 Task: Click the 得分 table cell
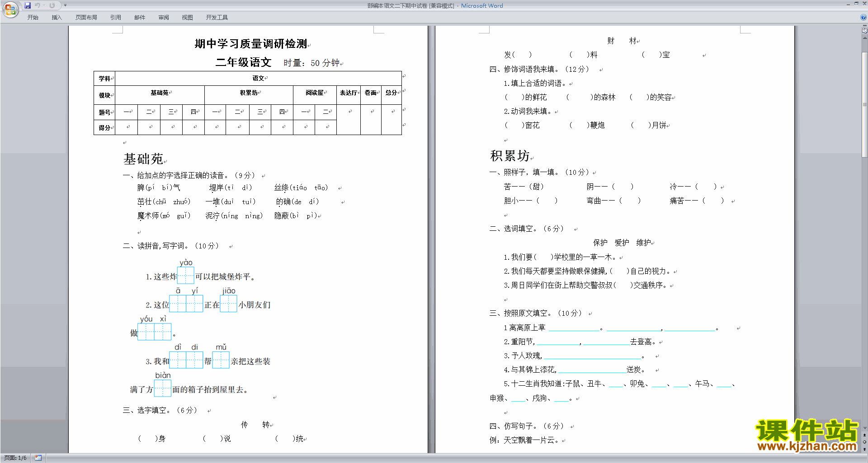104,128
